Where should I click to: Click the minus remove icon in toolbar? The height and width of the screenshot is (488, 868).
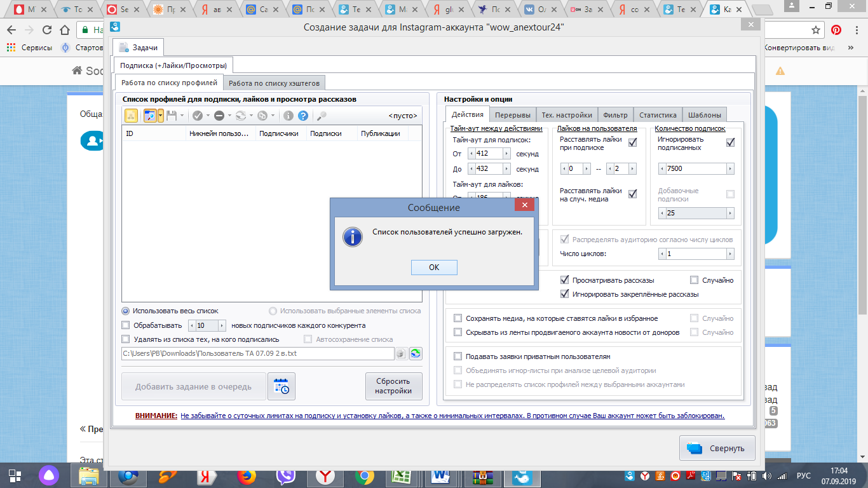tap(219, 116)
